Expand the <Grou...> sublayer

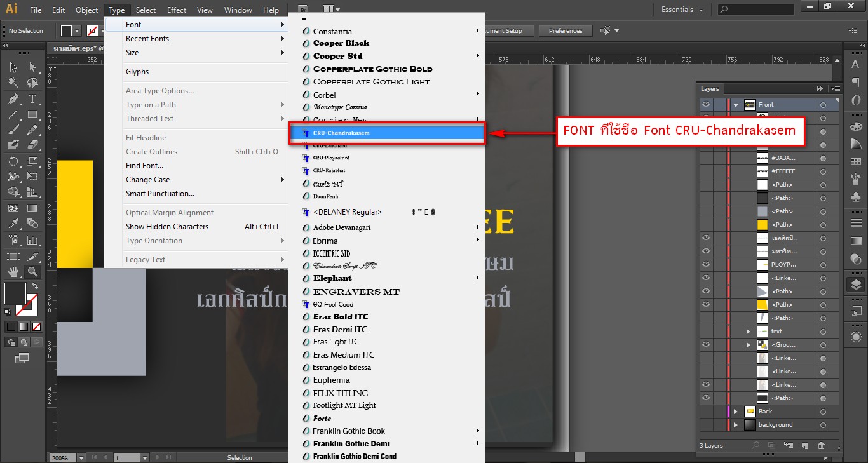(749, 344)
